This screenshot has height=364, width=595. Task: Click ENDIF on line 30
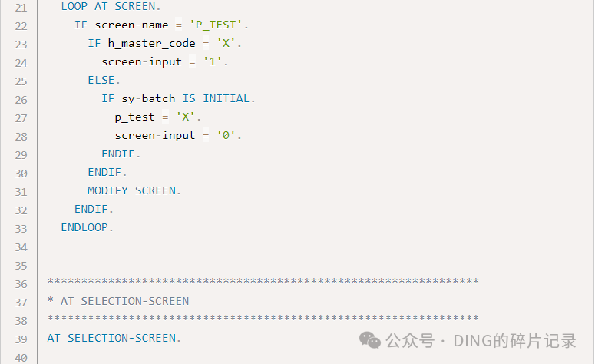[104, 172]
